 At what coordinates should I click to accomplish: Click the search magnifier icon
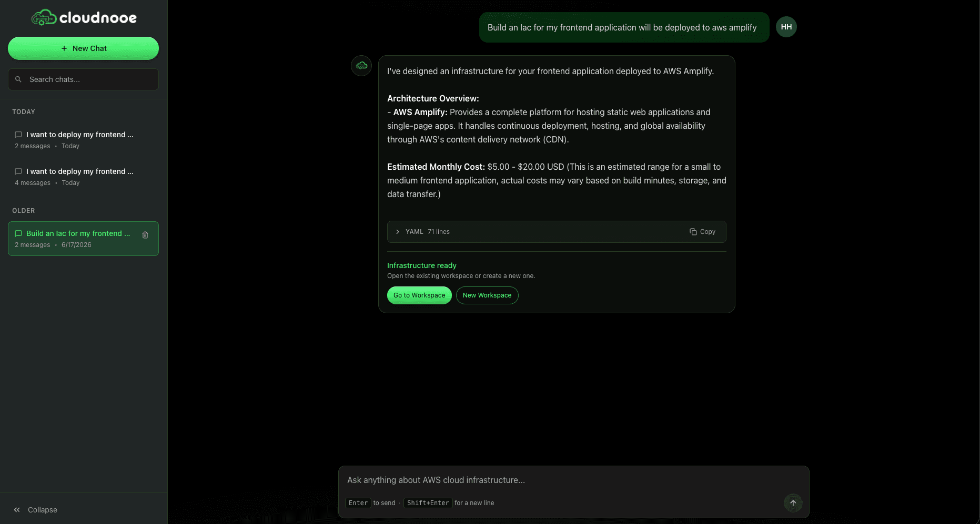[x=18, y=79]
